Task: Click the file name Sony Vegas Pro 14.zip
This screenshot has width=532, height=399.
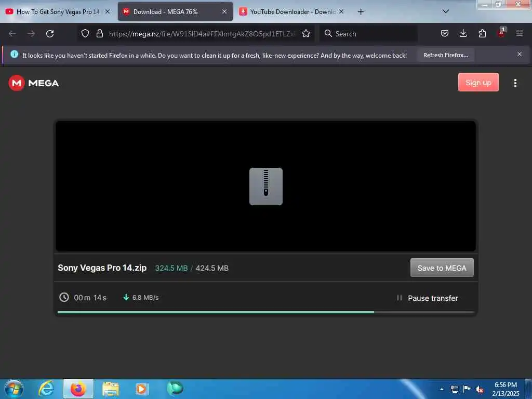Action: (x=102, y=268)
